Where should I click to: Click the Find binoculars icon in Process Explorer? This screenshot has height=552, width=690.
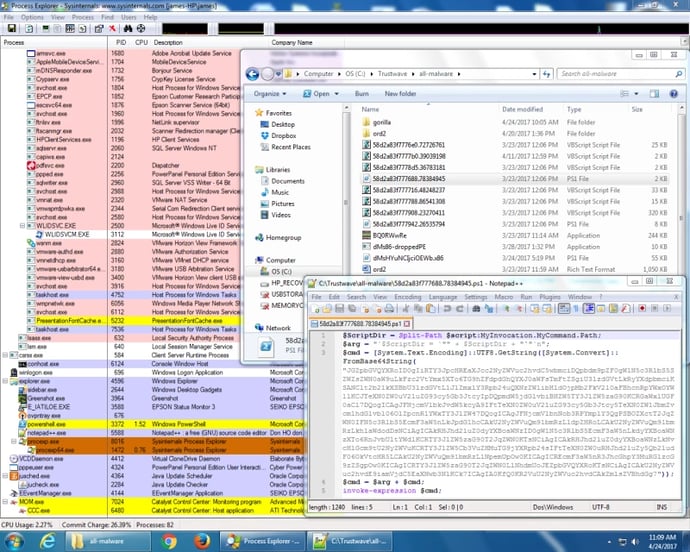[x=126, y=29]
